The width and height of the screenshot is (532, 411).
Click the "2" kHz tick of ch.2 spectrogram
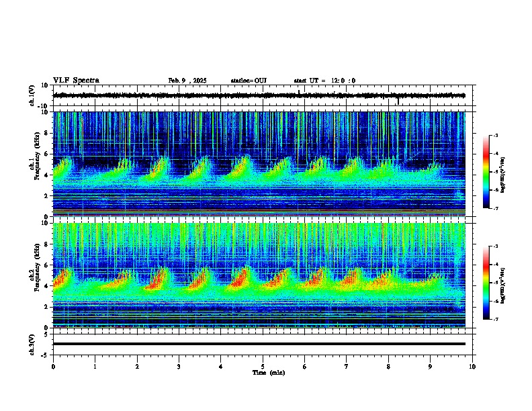(47, 307)
